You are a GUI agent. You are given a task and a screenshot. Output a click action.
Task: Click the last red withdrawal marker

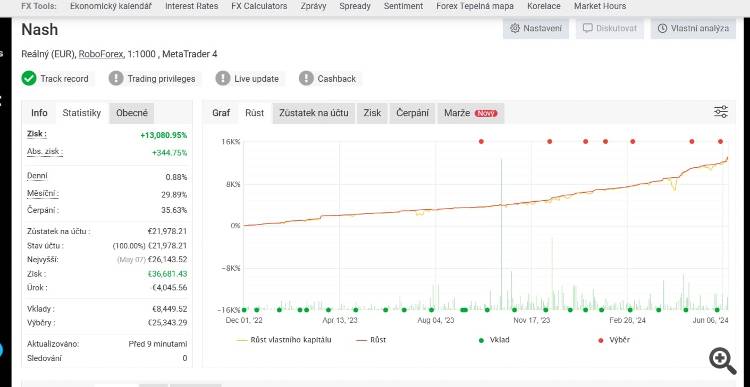tap(720, 142)
